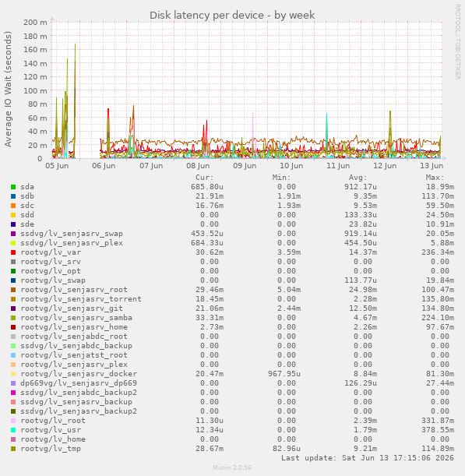The image size is (465, 476).
Task: Click the 967.95u minimum of lv_senjasrv_docker
Action: pos(284,374)
